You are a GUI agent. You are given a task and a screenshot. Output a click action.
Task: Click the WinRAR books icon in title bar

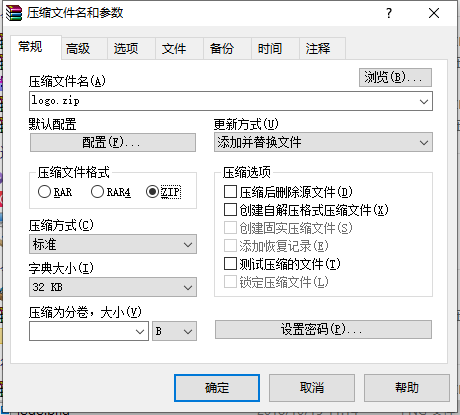click(14, 13)
